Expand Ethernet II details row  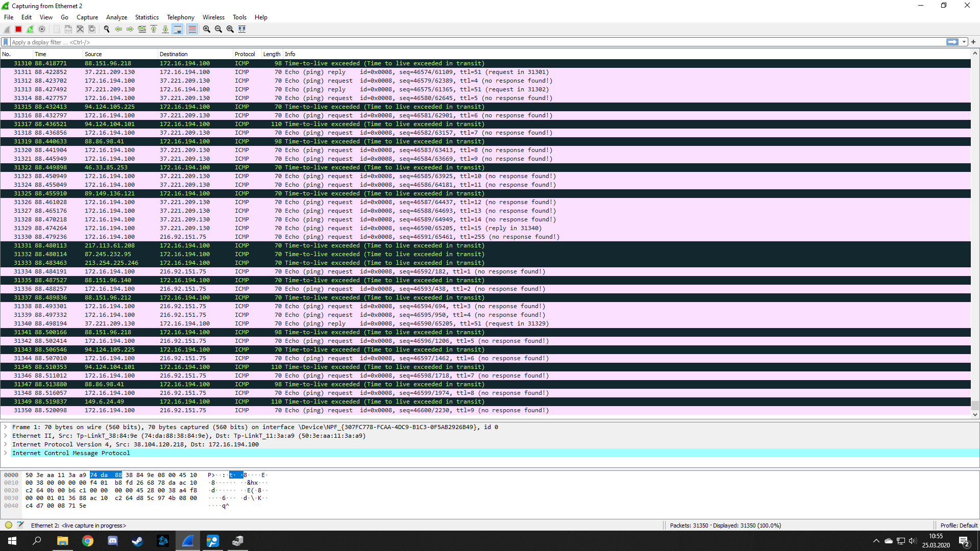click(x=6, y=436)
